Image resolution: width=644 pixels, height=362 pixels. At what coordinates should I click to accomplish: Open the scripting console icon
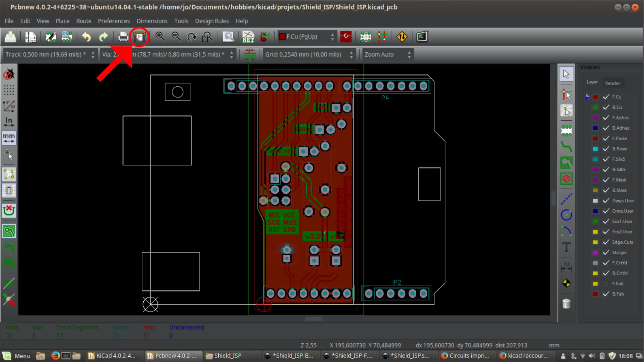click(x=422, y=37)
